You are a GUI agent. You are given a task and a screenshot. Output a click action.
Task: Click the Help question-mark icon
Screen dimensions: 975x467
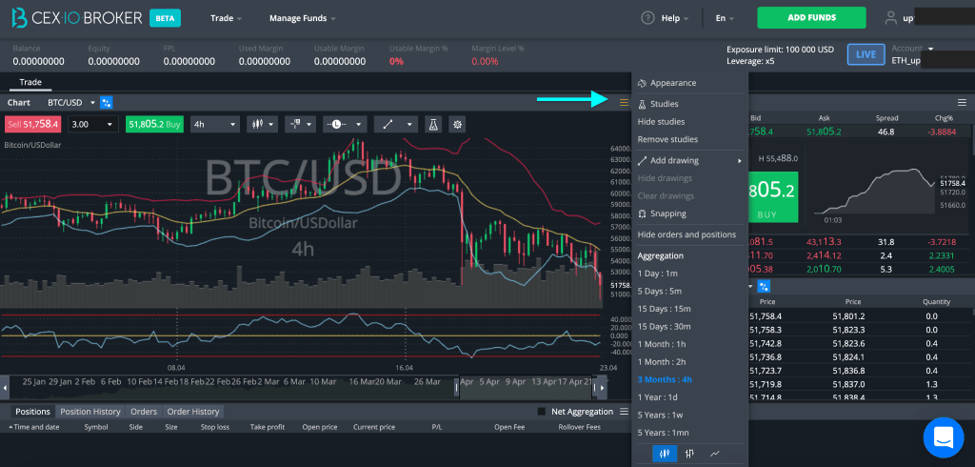point(648,18)
